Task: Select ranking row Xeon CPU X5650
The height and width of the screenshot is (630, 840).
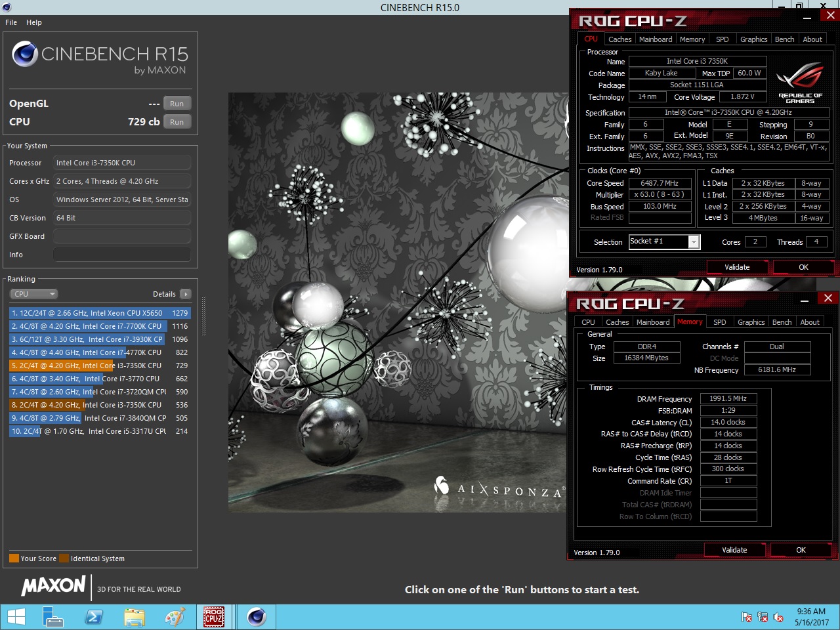Action: (100, 313)
